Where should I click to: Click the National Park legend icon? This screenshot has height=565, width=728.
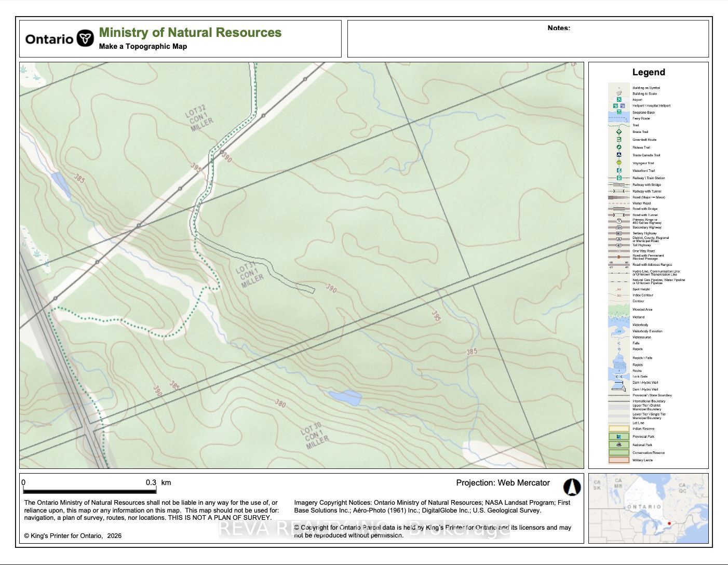tap(619, 445)
